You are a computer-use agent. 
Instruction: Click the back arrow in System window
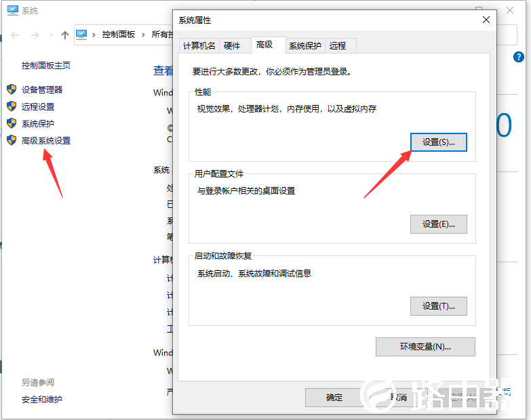coord(15,35)
